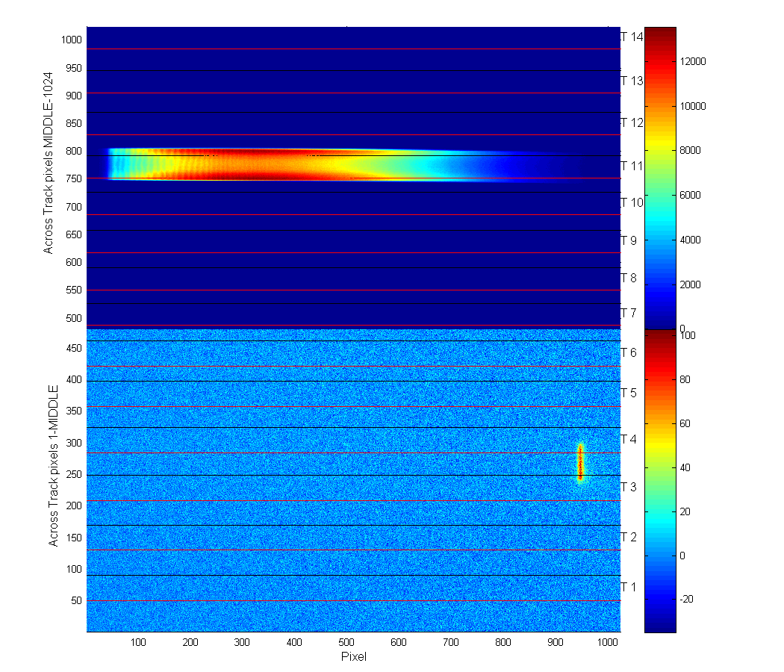Click the 'Pixel' x-axis title
Image resolution: width=784 pixels, height=672 pixels.
pyautogui.click(x=353, y=656)
